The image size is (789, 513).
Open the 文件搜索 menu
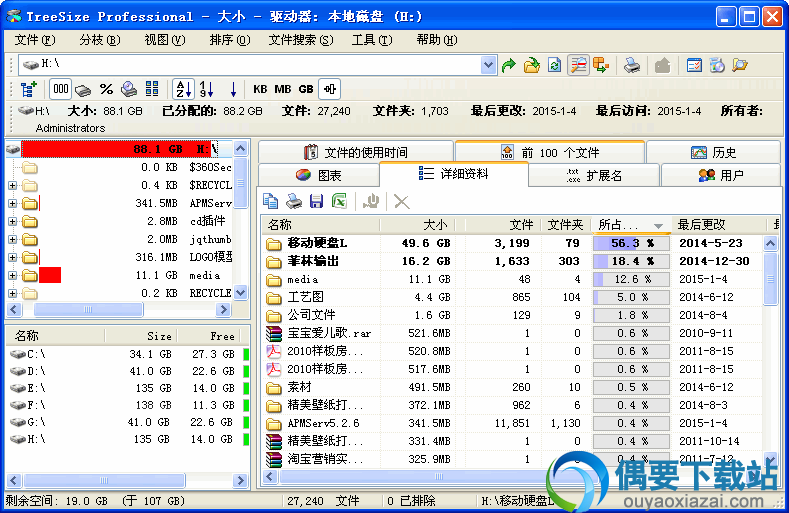coord(300,40)
